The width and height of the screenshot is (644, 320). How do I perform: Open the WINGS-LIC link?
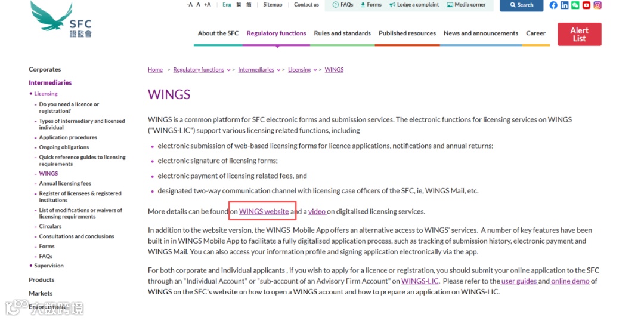420,281
